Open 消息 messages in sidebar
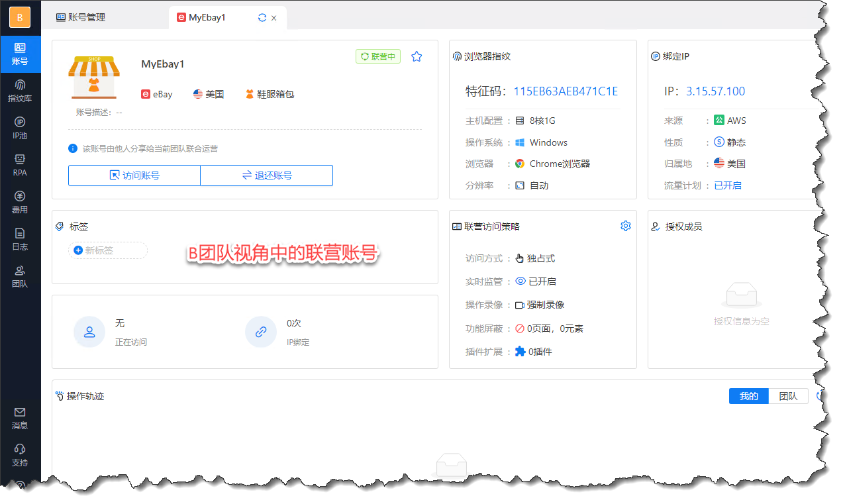The height and width of the screenshot is (504, 843). [20, 419]
